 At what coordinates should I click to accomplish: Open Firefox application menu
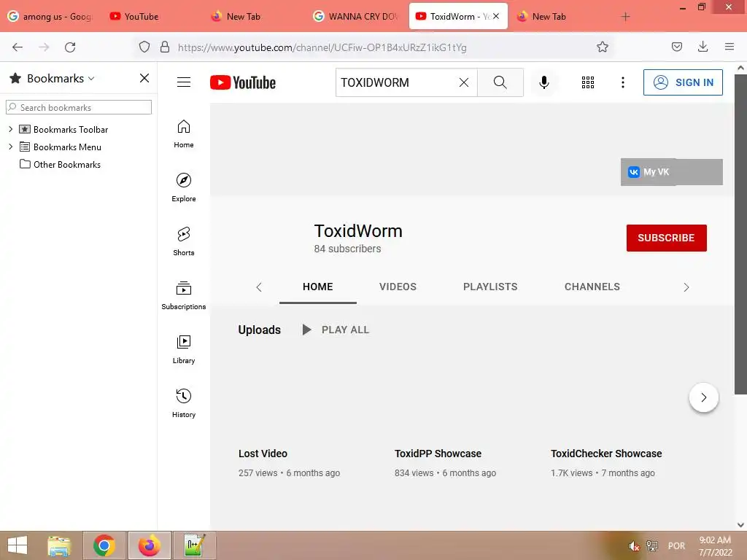(x=729, y=47)
